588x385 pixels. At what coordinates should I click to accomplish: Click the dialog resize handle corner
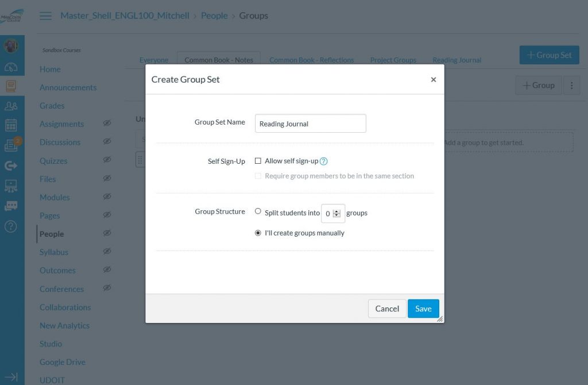click(440, 319)
